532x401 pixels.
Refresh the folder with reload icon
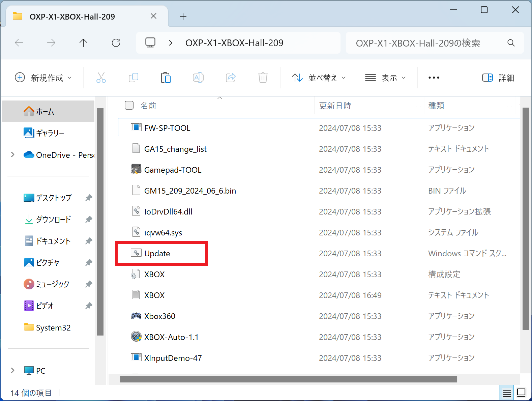[116, 43]
